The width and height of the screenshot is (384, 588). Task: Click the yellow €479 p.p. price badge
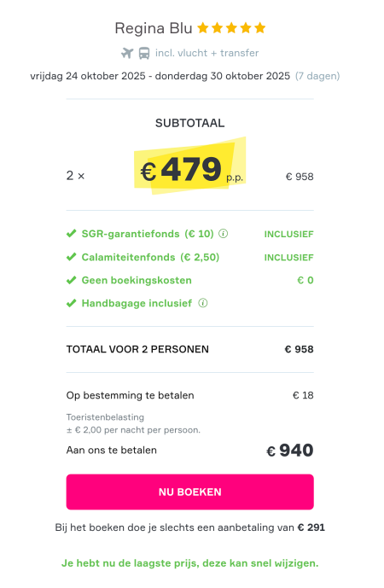(190, 167)
